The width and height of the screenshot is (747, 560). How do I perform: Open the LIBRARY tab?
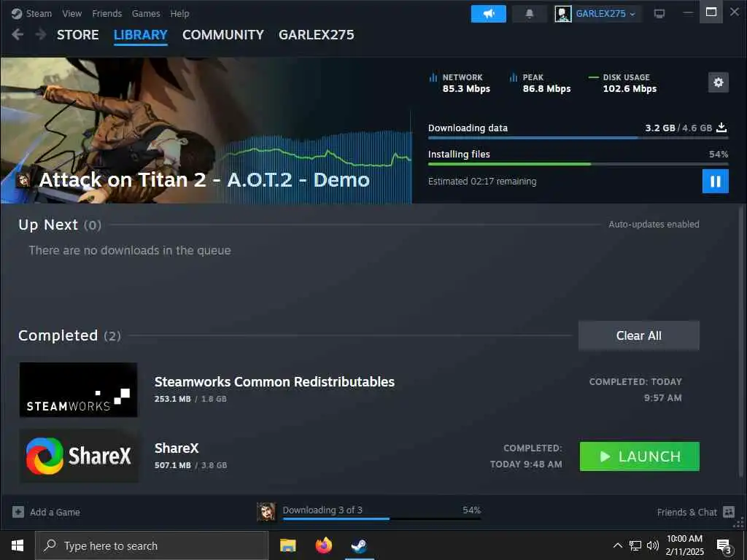141,35
